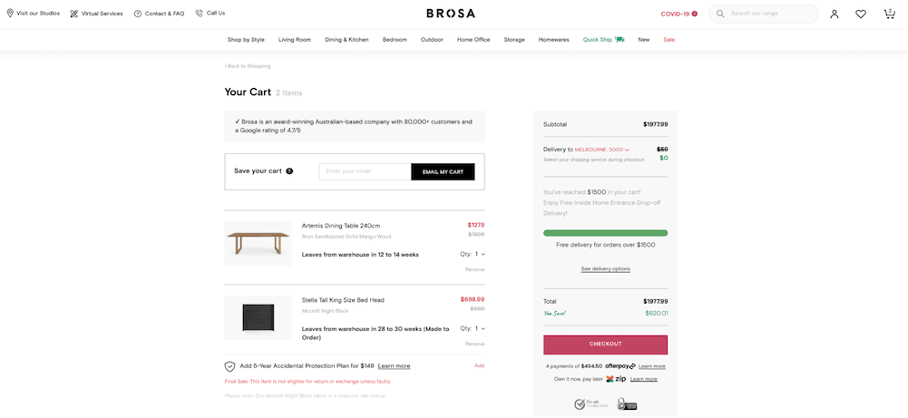Open the Stella Bed Head thumbnail
The image size is (908, 418).
pyautogui.click(x=258, y=318)
